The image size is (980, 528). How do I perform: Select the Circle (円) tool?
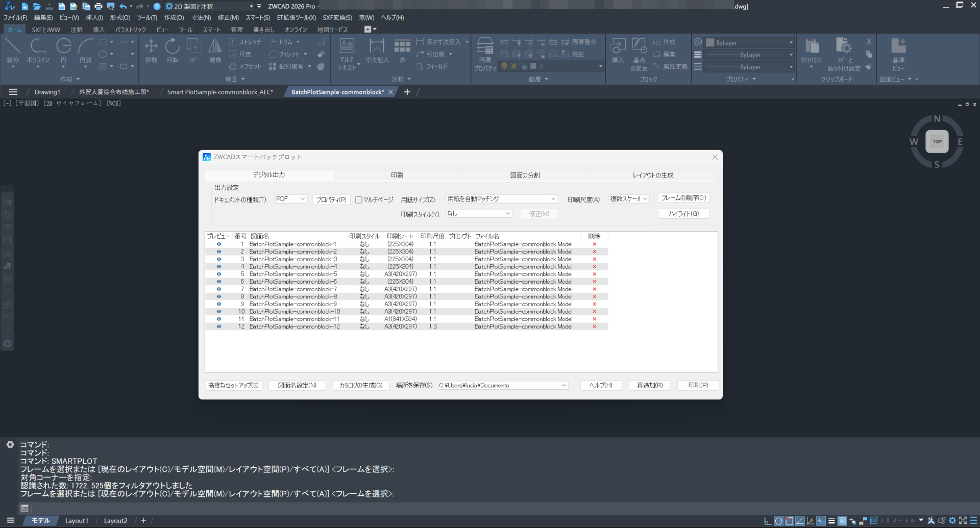point(64,51)
